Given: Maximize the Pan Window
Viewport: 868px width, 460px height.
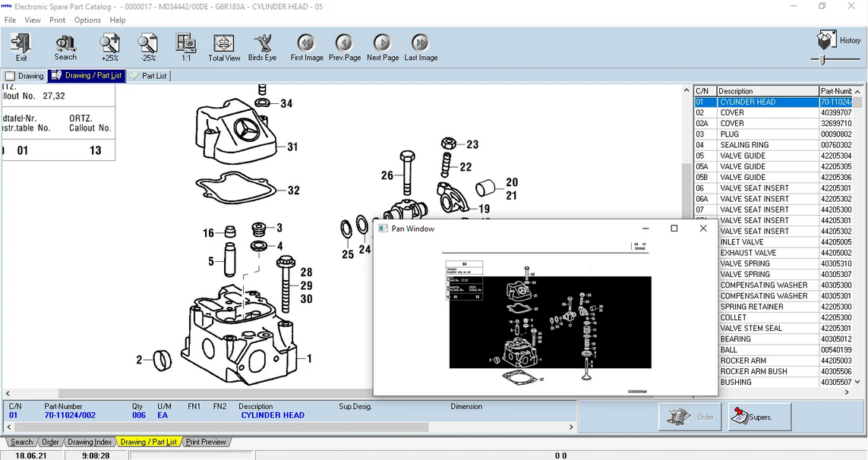Looking at the screenshot, I should click(x=674, y=228).
